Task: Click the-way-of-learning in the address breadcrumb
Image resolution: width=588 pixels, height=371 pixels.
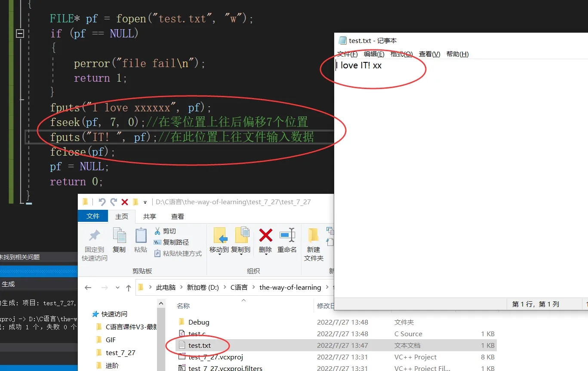Action: 290,288
